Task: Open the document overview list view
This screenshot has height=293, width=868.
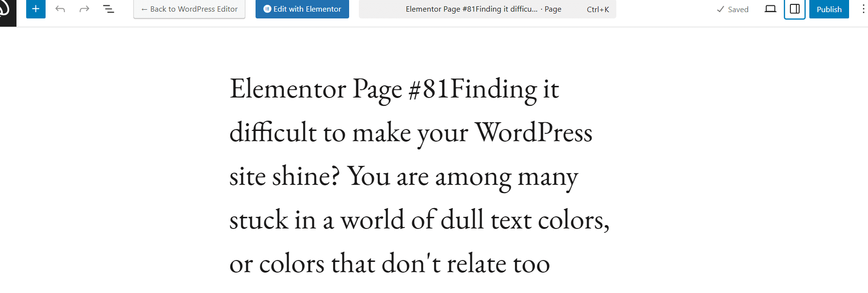Action: (x=109, y=9)
